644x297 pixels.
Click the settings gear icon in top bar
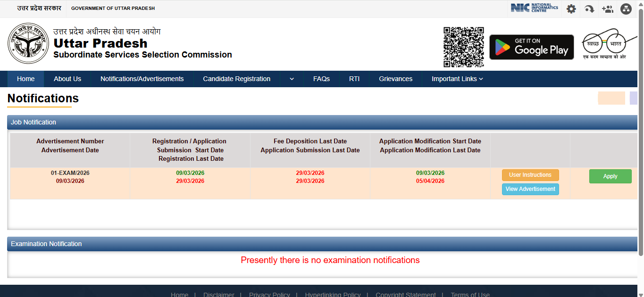pos(571,9)
